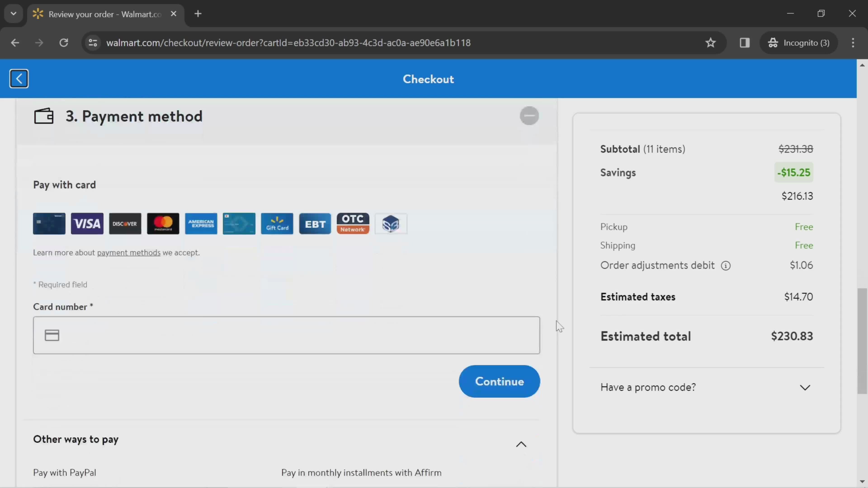Click the $216.13 amount

tap(797, 196)
